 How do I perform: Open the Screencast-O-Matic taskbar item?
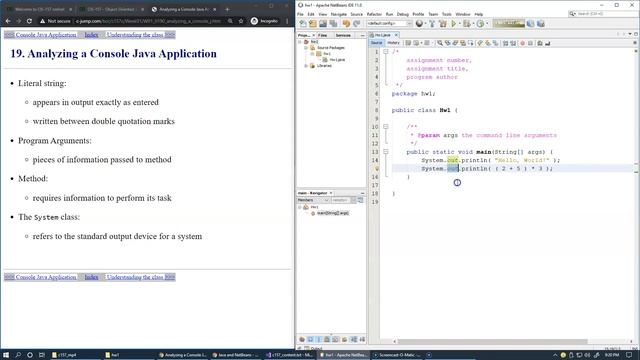pyautogui.click(x=397, y=355)
